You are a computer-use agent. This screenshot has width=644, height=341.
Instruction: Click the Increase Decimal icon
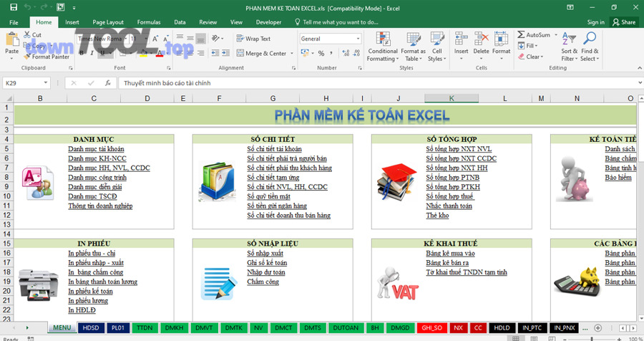[x=346, y=53]
